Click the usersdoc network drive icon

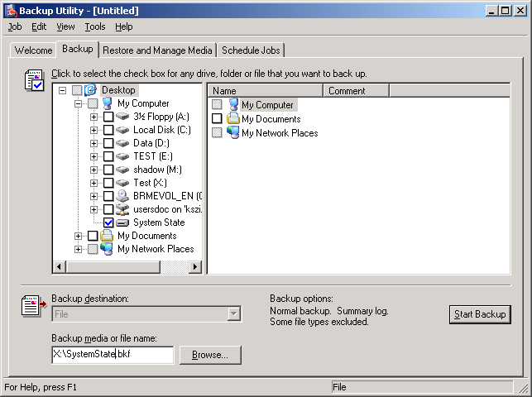[x=122, y=209]
